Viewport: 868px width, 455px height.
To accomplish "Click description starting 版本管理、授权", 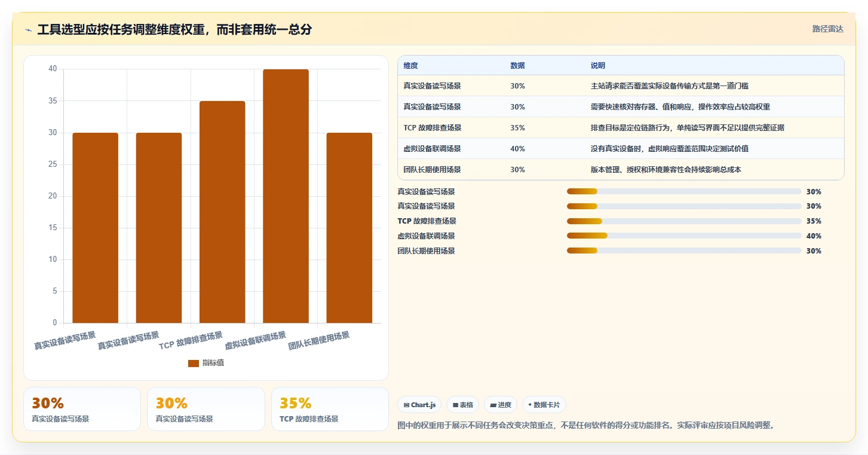I will [665, 170].
